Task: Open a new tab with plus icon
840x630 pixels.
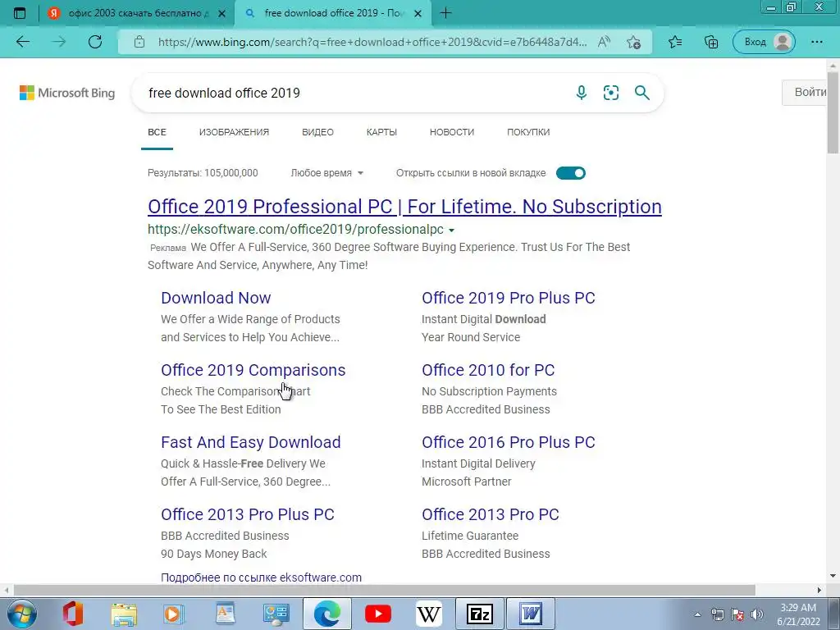Action: coord(445,13)
